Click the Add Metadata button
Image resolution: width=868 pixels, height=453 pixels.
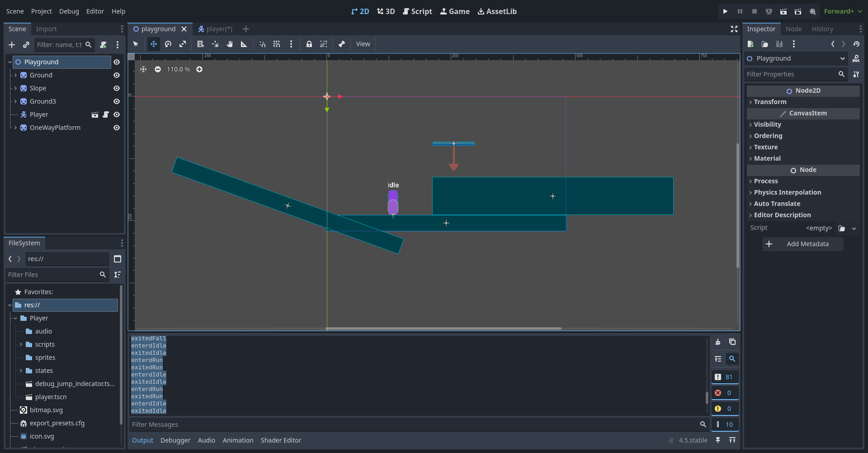coord(802,244)
